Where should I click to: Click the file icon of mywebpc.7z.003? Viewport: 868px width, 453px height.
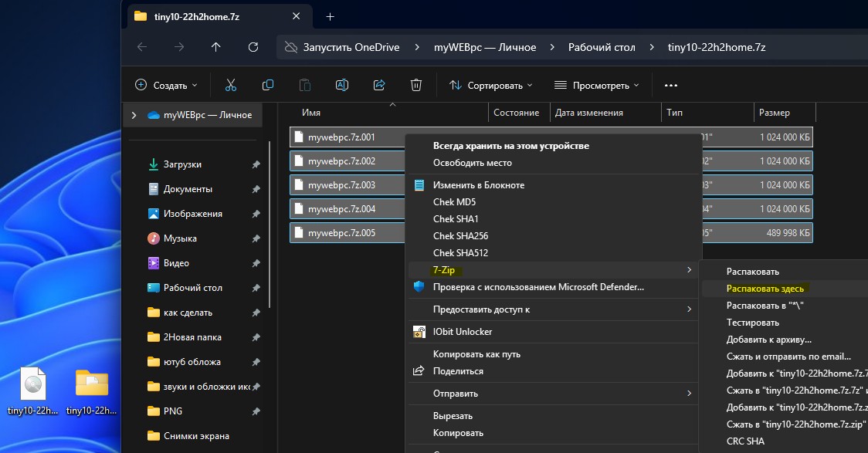click(x=299, y=184)
